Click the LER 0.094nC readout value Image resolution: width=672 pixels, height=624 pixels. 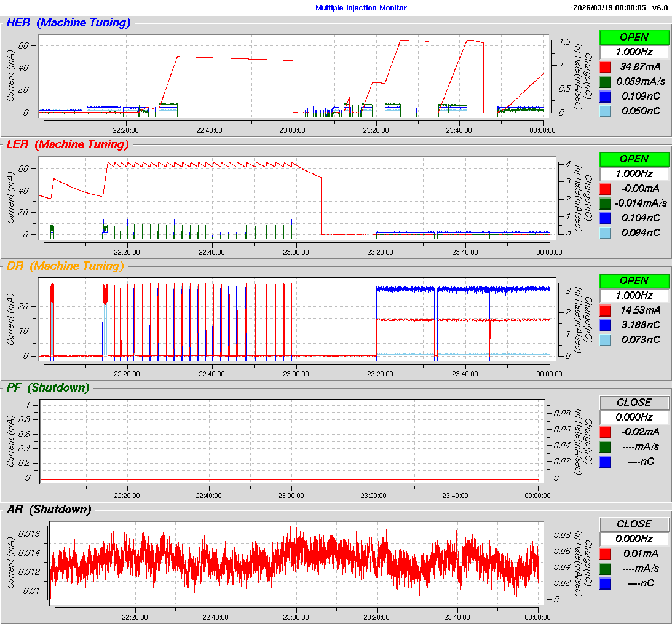point(641,232)
